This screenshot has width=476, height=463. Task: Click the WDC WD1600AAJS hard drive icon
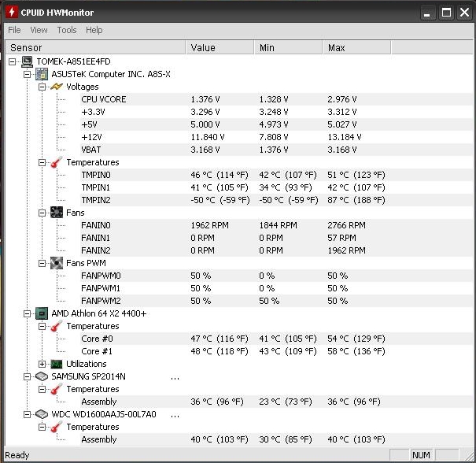coord(42,414)
